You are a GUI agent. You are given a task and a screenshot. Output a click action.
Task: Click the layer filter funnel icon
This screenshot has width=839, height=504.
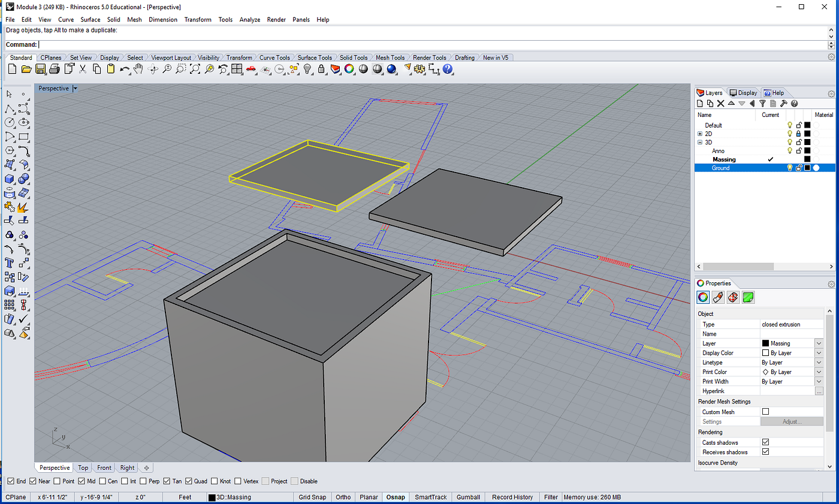[x=762, y=104]
